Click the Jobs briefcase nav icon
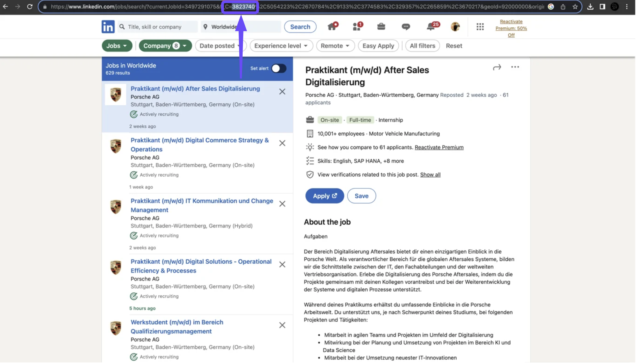 point(381,27)
